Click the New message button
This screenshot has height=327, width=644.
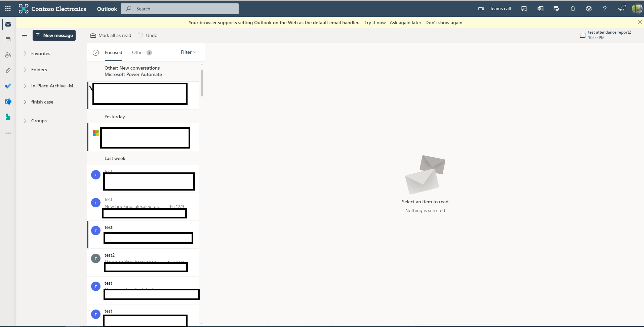[x=54, y=35]
